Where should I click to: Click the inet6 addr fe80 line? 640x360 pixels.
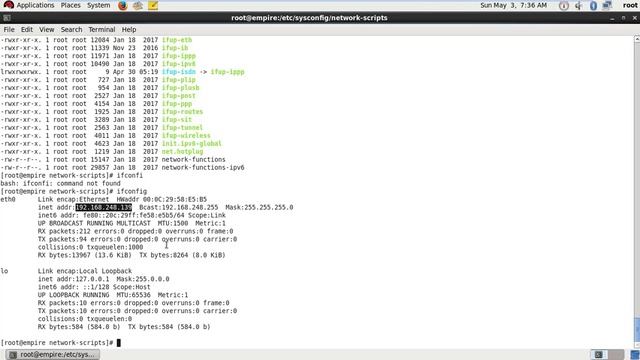(132, 215)
